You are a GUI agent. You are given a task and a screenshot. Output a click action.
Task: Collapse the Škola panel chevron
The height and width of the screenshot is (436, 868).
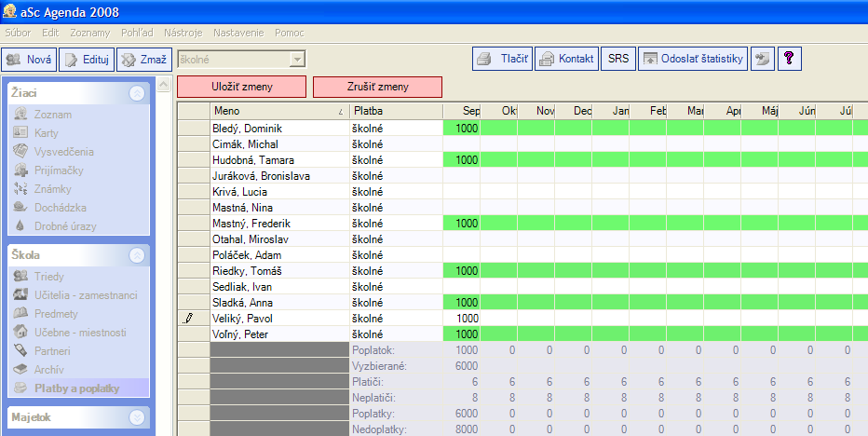137,255
